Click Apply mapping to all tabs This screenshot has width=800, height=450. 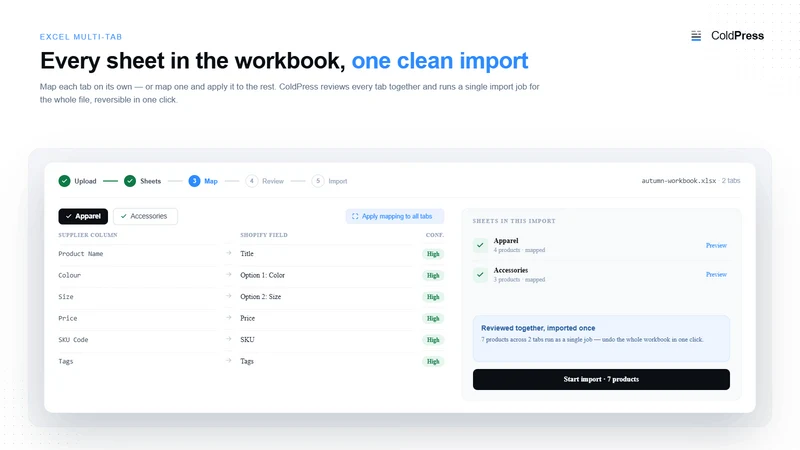coord(395,216)
